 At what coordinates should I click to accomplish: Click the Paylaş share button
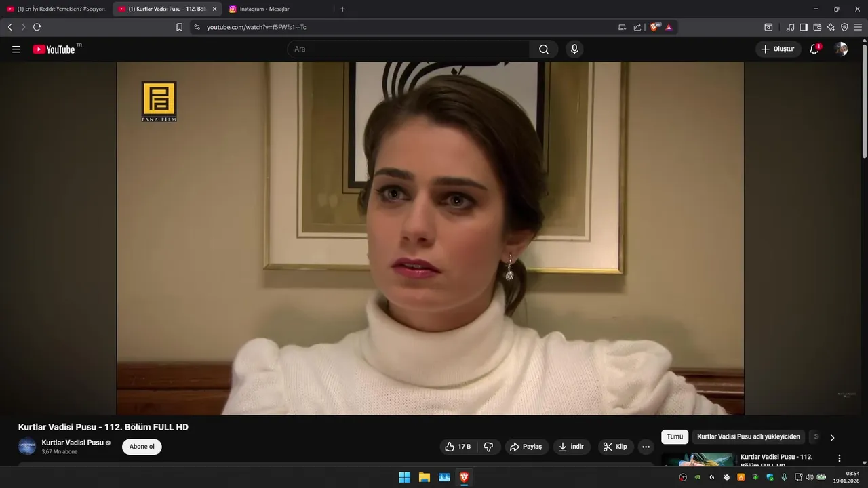coord(526,447)
